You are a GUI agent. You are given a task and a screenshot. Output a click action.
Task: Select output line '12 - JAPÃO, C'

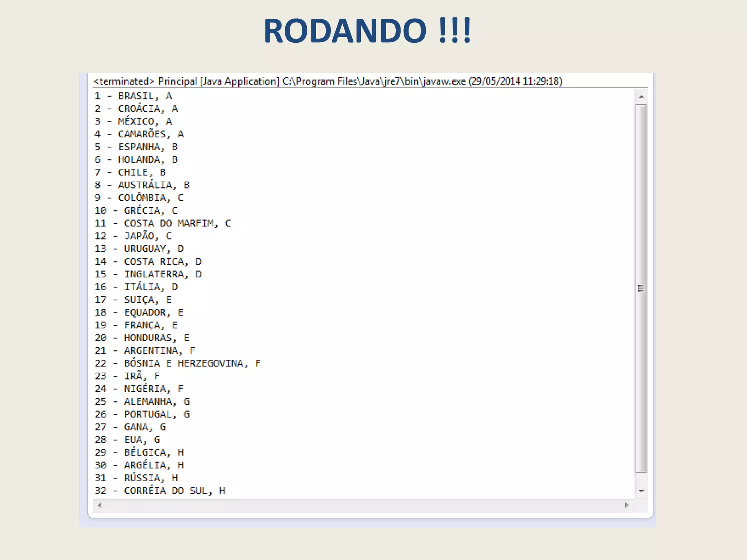[x=133, y=236]
